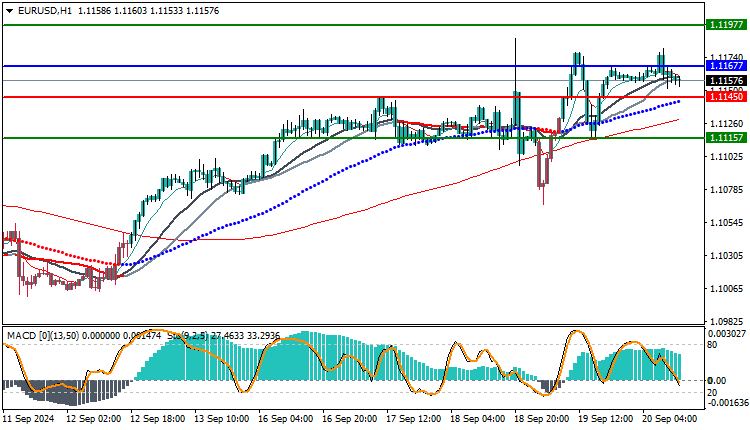
Task: Click the 20 Sep 04:00 time label
Action: coord(670,419)
